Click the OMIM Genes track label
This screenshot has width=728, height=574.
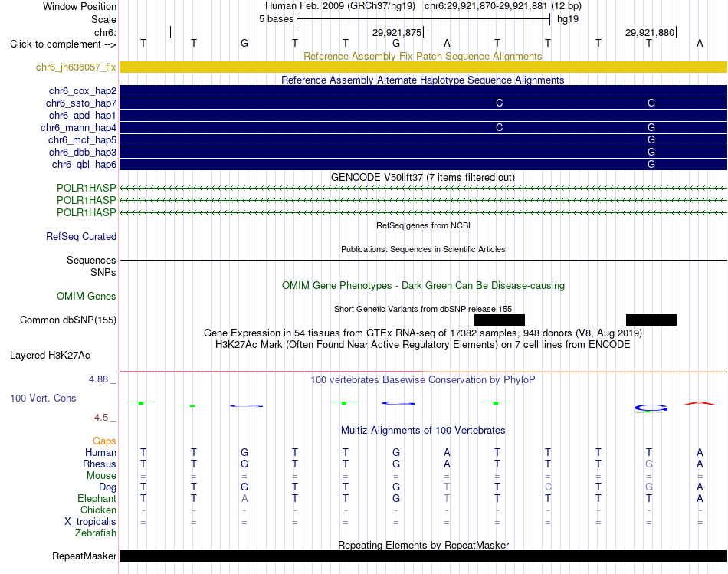[x=86, y=297]
